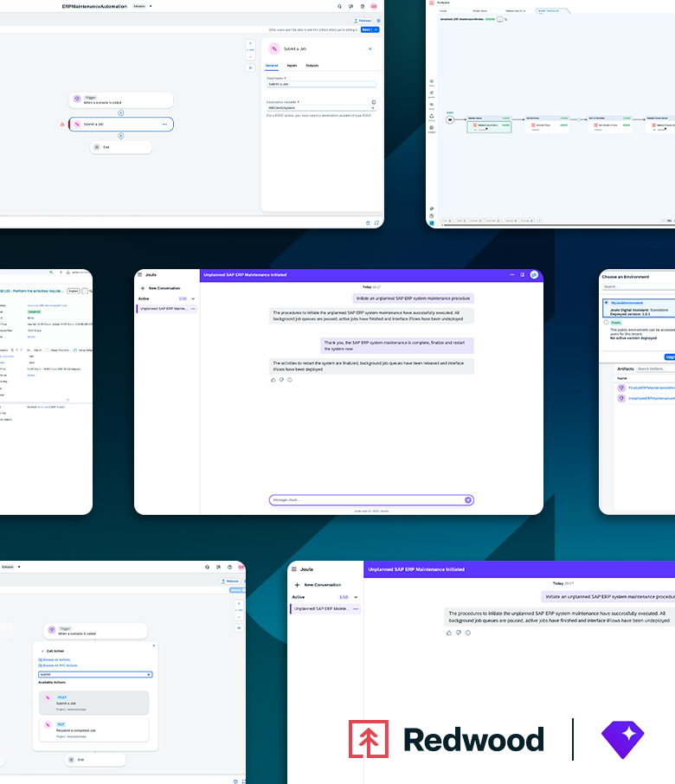
Task: Close the Submit a Job properties panel
Action: [x=370, y=48]
